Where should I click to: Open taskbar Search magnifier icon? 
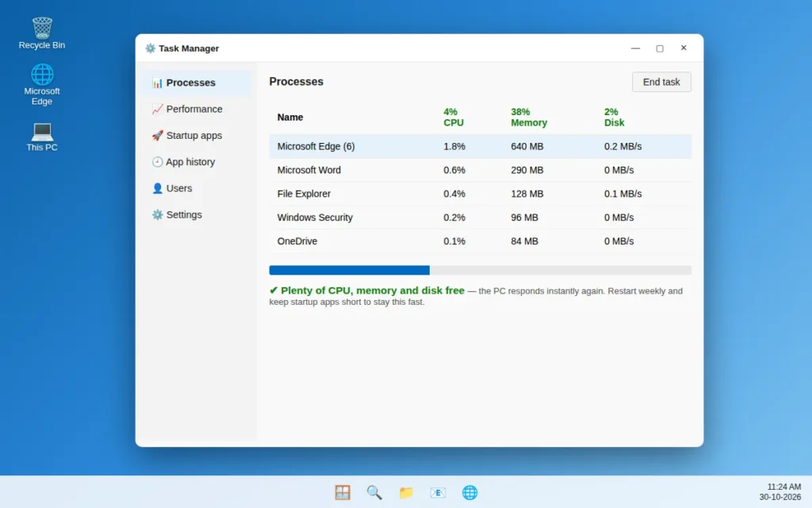pos(374,492)
